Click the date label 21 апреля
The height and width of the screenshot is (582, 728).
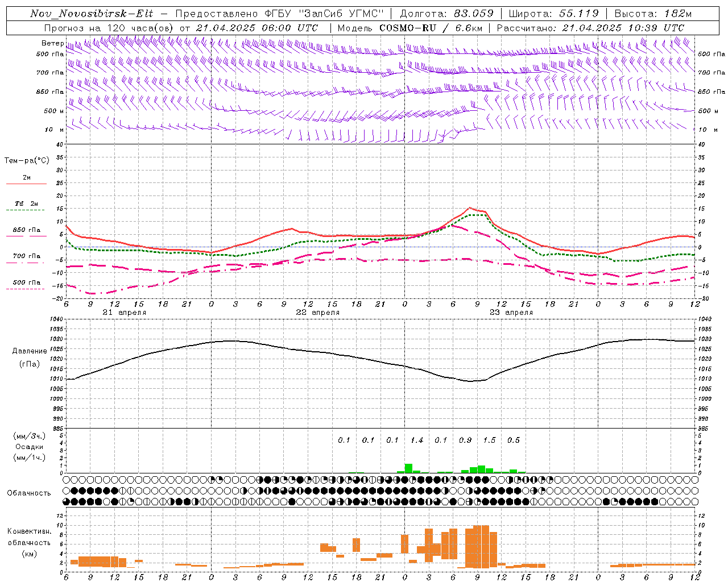(124, 313)
